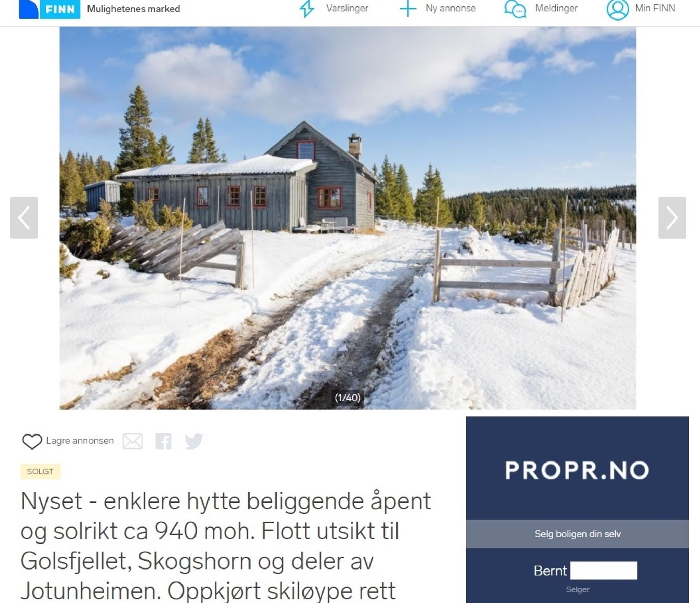Share the listing on Facebook
The image size is (700, 603).
pyautogui.click(x=163, y=441)
